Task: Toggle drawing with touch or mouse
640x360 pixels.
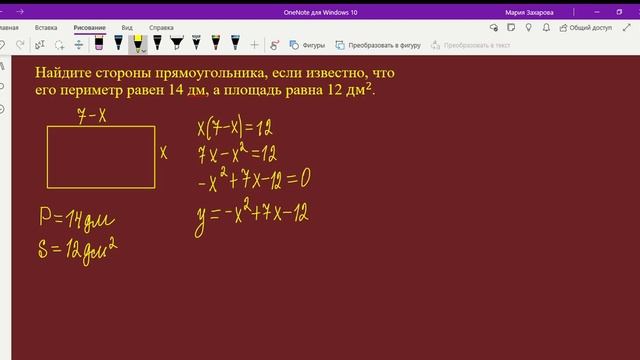Action: [x=275, y=45]
